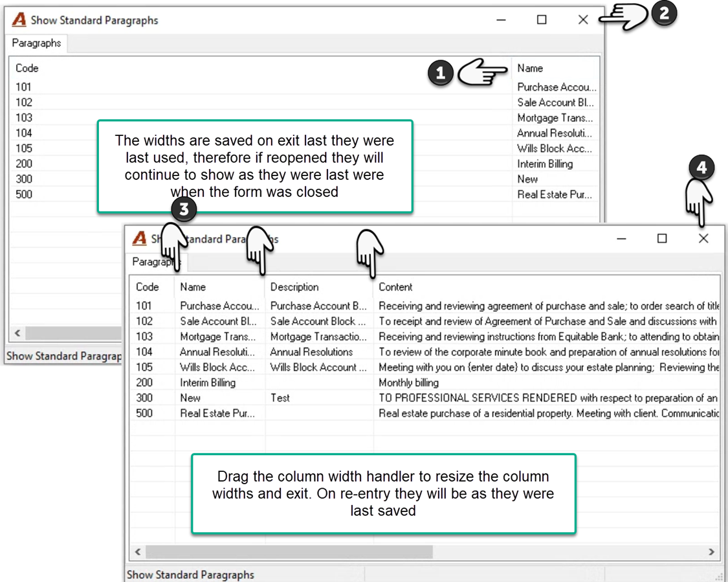Click the 'Monthly billing' content cell

point(408,383)
